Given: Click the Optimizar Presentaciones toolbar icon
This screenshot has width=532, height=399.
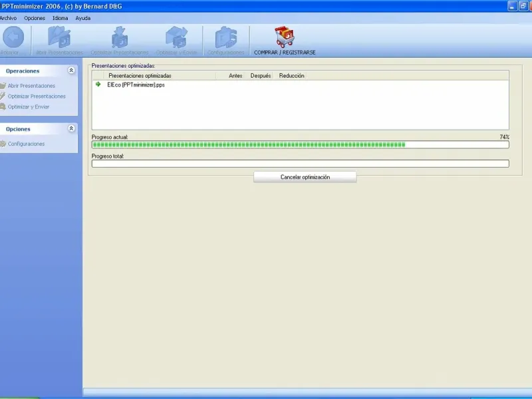Looking at the screenshot, I should (120, 37).
